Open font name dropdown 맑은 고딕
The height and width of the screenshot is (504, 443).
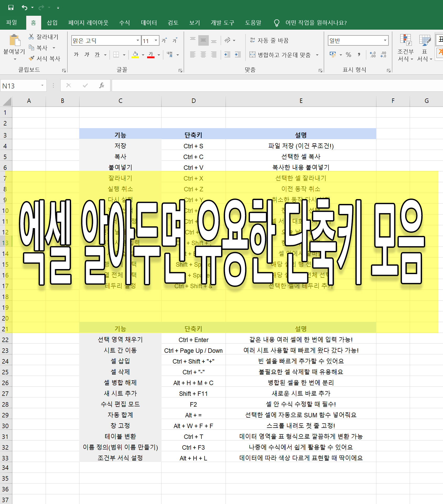click(138, 40)
